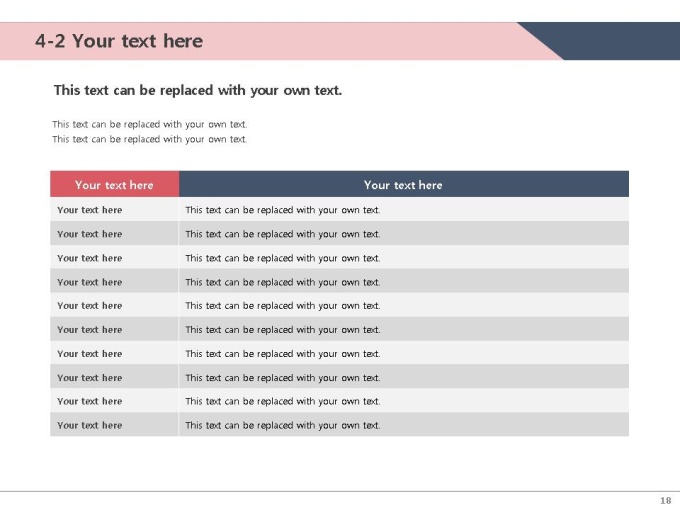Viewport: 680px width, 510px height.
Task: Select the bold subtitle sentence below the title
Action: coord(197,90)
